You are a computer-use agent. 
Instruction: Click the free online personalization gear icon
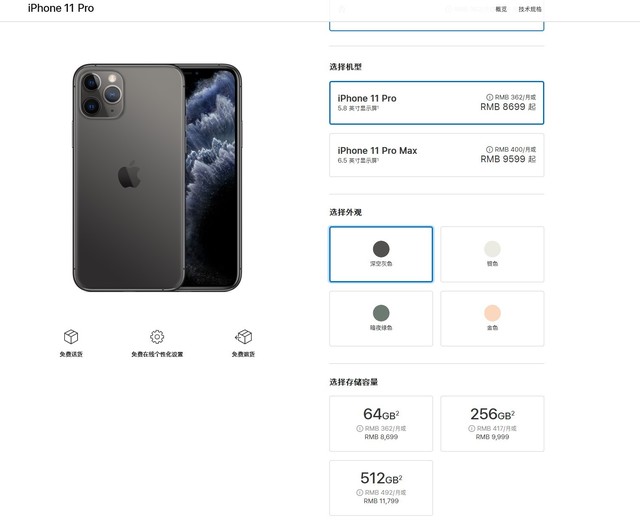157,337
